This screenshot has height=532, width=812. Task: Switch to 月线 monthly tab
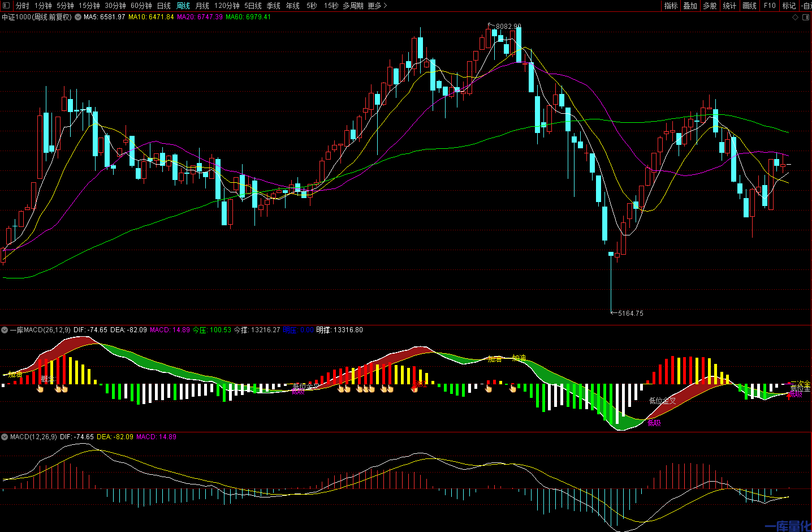click(x=202, y=6)
